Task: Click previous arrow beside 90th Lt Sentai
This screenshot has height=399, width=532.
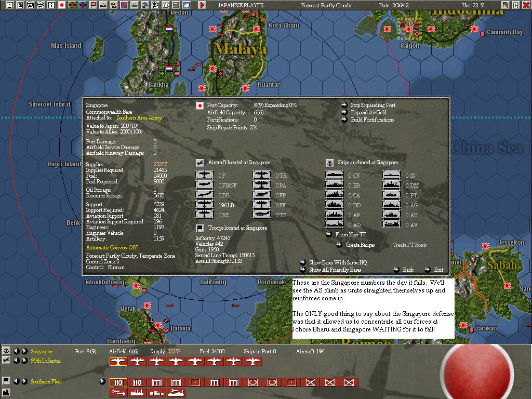Action: click(16, 361)
